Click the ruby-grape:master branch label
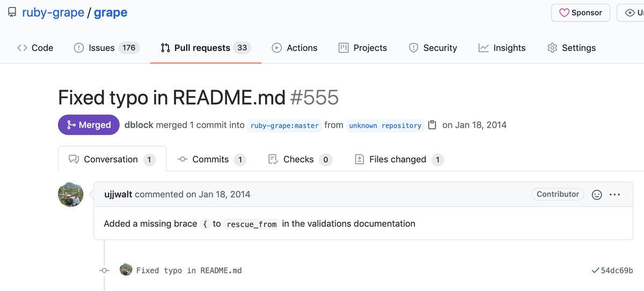This screenshot has height=291, width=644. click(x=284, y=126)
